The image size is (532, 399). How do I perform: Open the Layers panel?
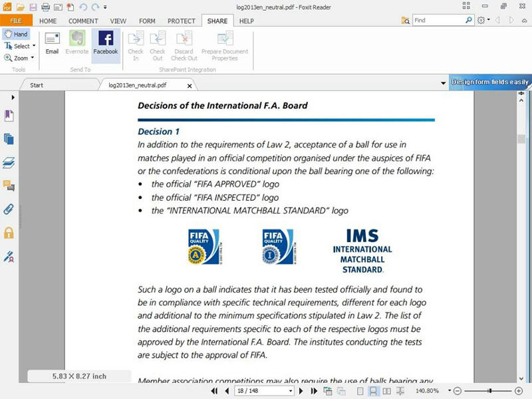pyautogui.click(x=9, y=162)
